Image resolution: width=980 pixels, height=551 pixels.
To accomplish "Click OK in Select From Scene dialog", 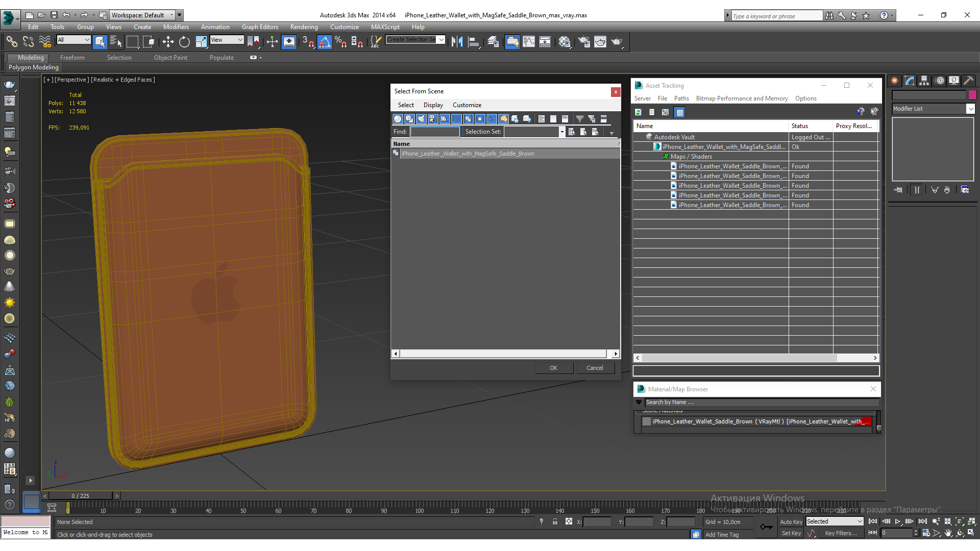I will 554,368.
